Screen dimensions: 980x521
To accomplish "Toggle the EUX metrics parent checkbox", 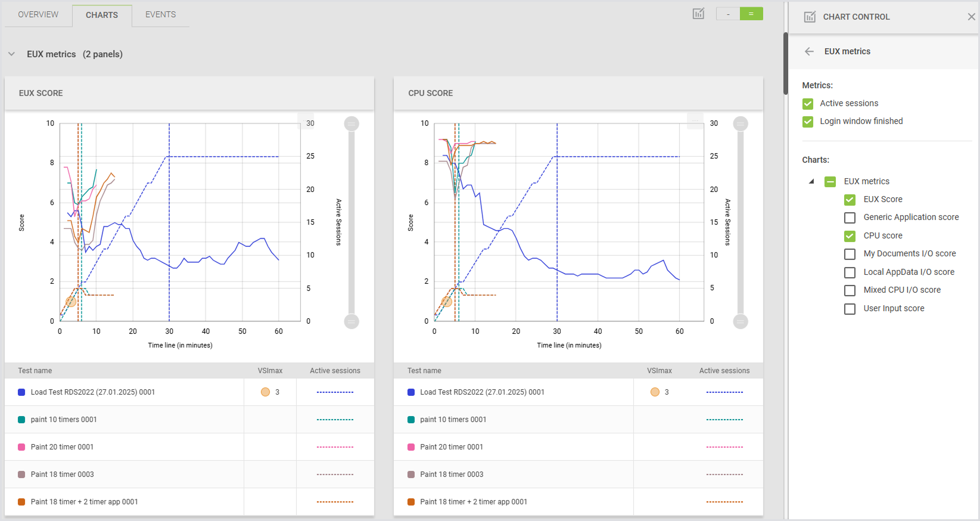I will pos(830,182).
